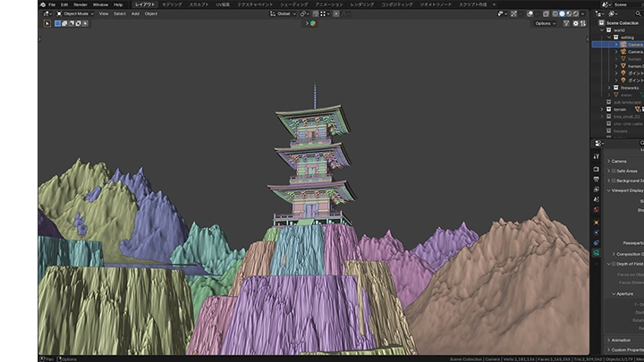Open the Render menu
This screenshot has height=362, width=644.
(80, 4)
